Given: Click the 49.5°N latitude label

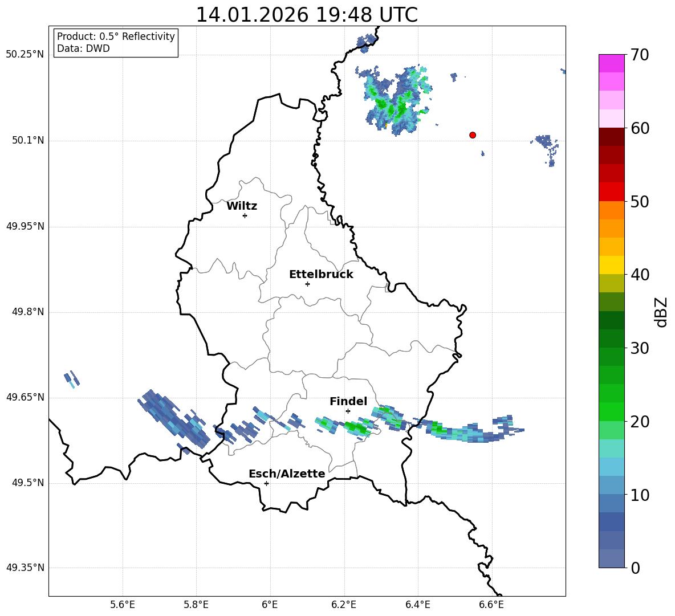Looking at the screenshot, I should [x=28, y=483].
